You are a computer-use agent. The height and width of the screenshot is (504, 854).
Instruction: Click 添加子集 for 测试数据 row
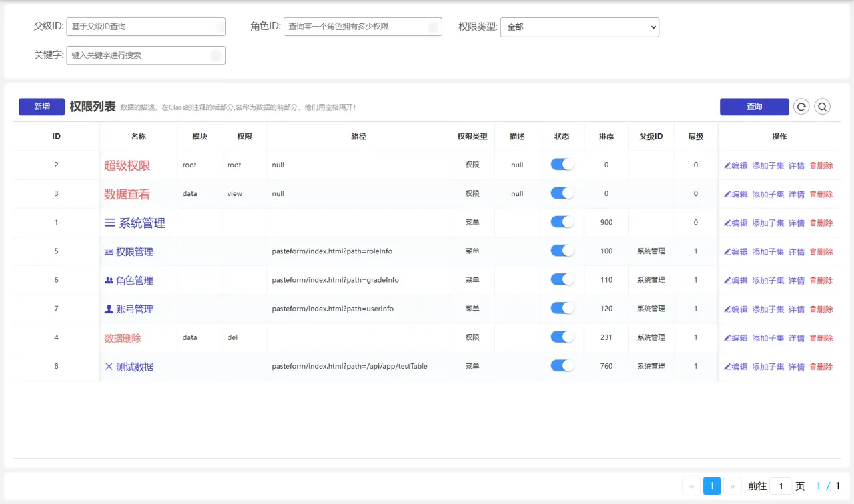(x=768, y=366)
